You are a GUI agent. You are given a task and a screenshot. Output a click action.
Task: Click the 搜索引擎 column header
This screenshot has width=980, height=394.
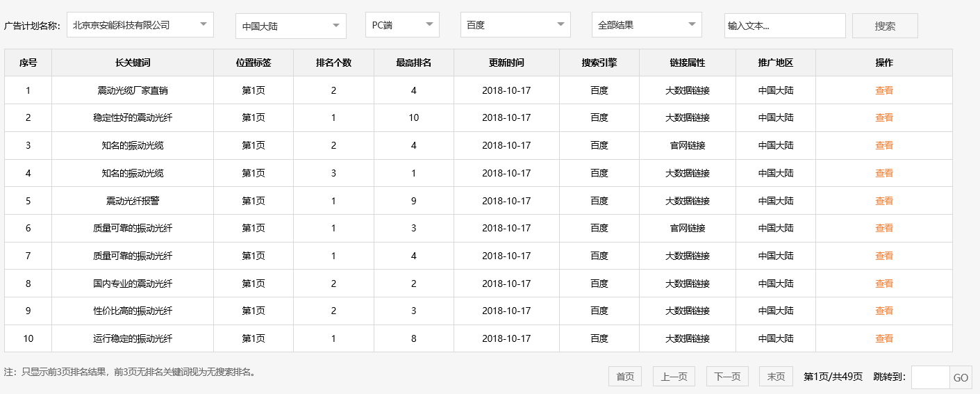599,63
